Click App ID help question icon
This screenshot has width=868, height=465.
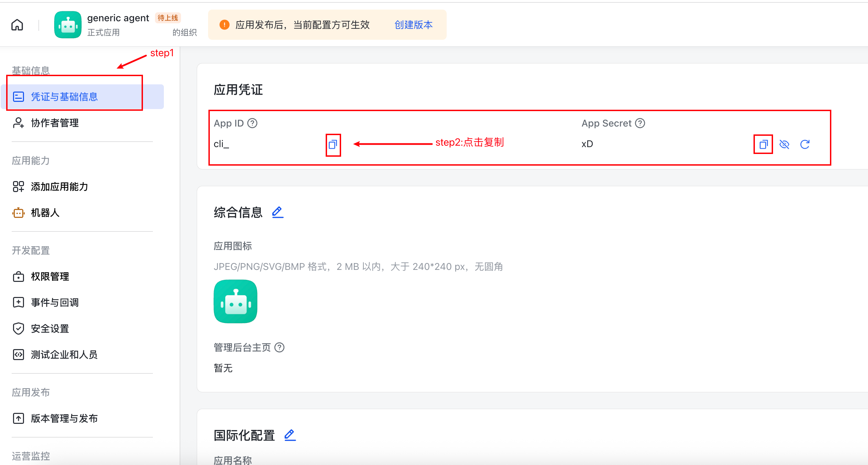pyautogui.click(x=252, y=123)
